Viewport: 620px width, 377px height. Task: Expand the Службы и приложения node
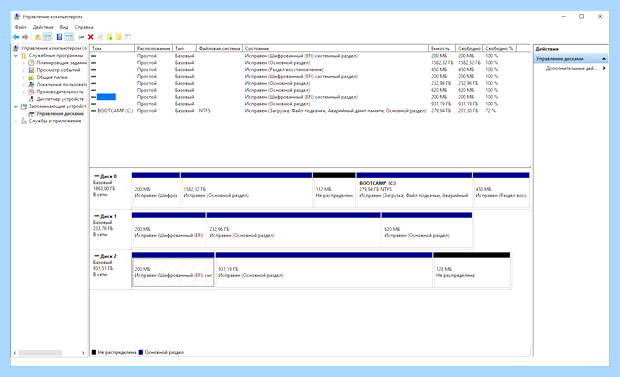click(16, 121)
